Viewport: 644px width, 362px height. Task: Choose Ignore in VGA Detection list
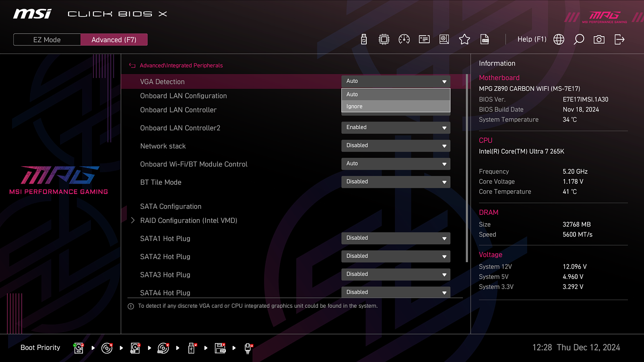396,107
